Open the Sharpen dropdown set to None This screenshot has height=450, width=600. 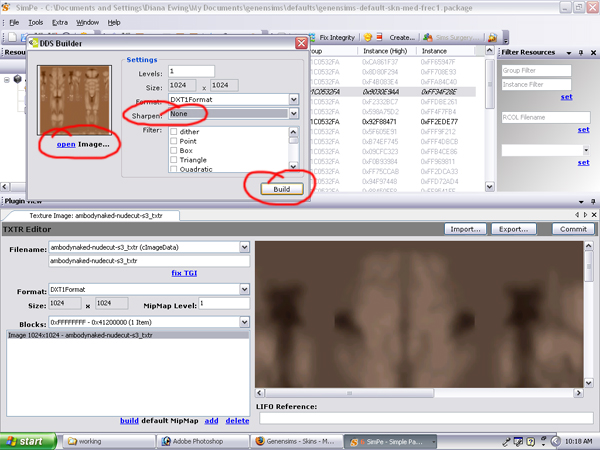[x=293, y=114]
